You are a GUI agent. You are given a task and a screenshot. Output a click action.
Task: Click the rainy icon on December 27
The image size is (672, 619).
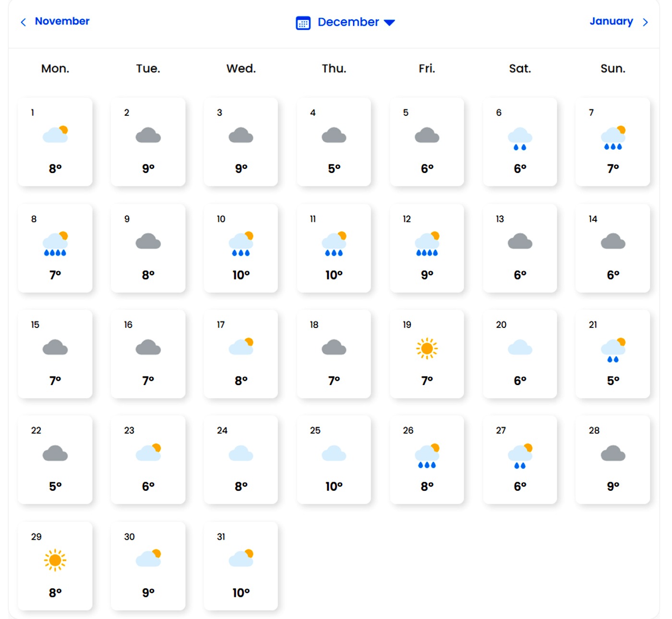click(520, 456)
